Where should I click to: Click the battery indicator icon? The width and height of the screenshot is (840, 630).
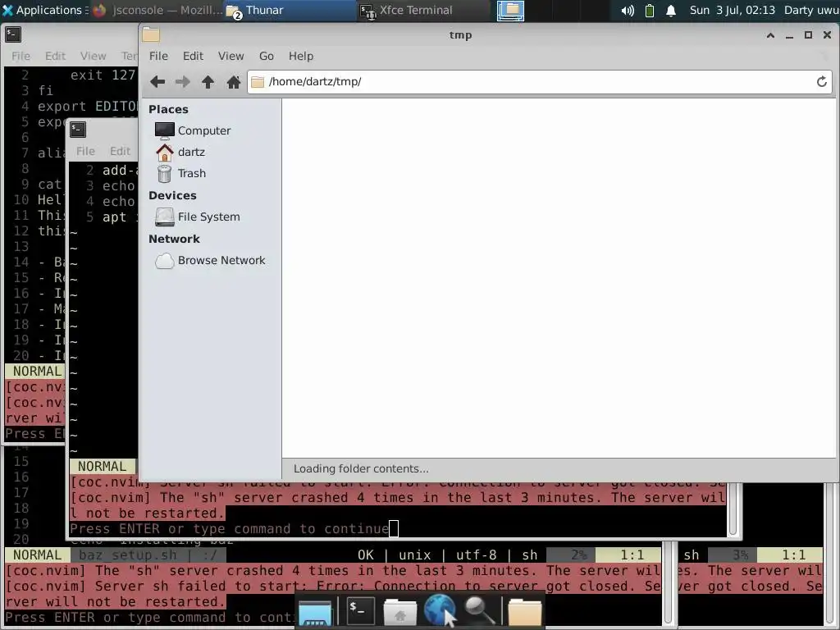click(650, 11)
